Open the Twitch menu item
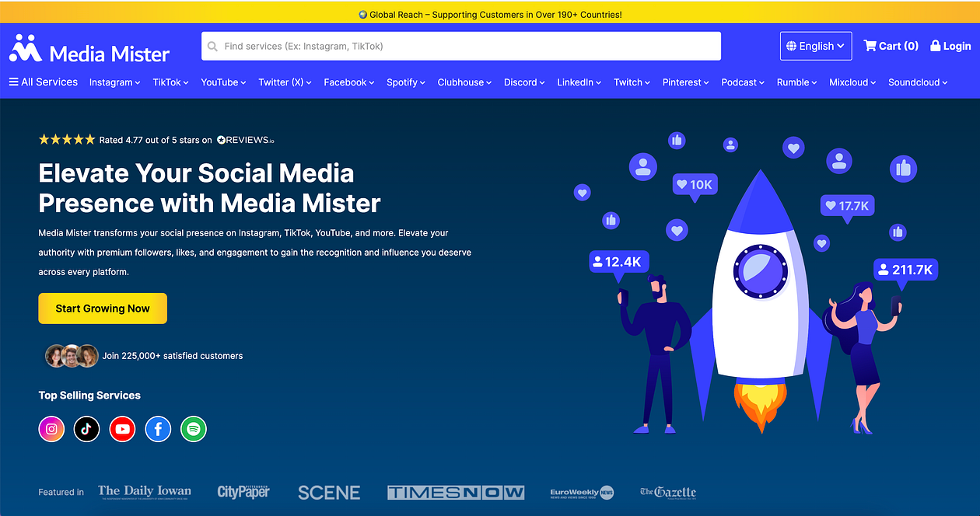Viewport: 980px width, 516px height. point(632,82)
